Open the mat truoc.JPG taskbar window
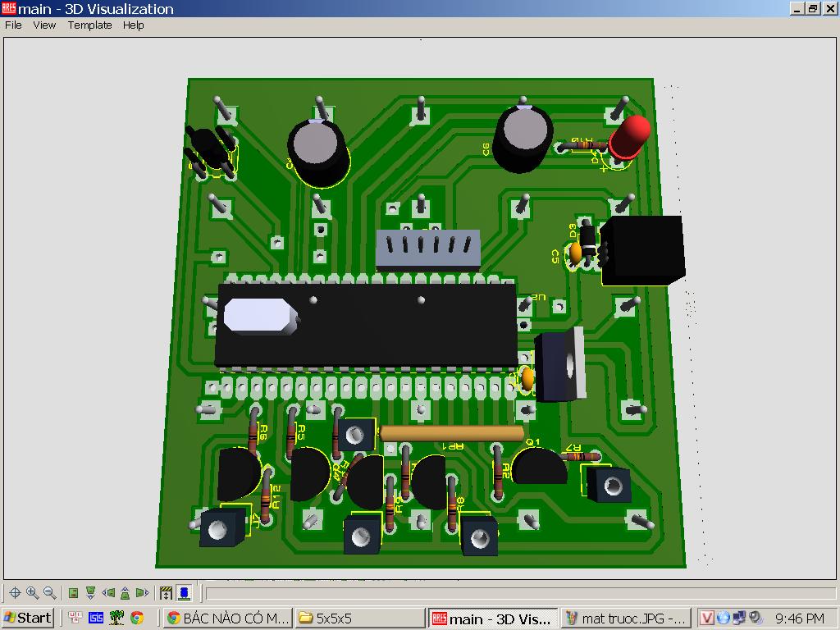The width and height of the screenshot is (840, 630). point(626,619)
